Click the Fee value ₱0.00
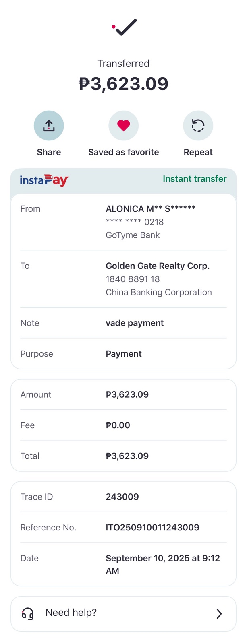Screen dimensions: 247x644 tap(118, 425)
